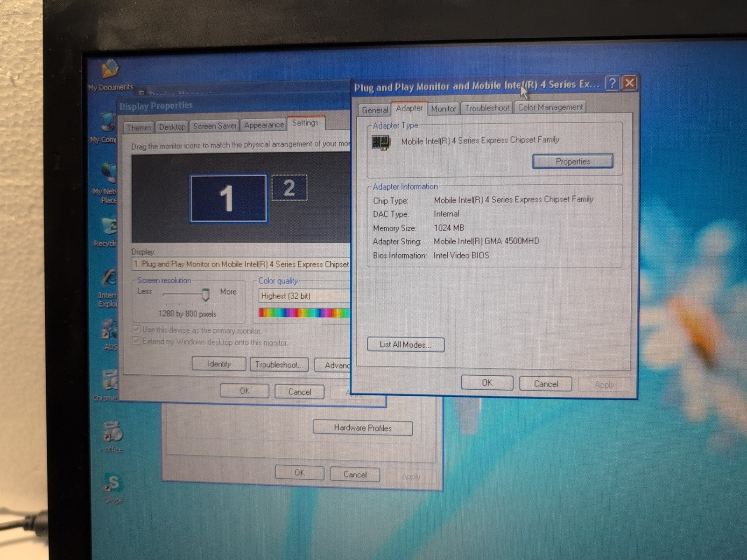The height and width of the screenshot is (560, 747).
Task: Switch to the Color Management tab
Action: [x=550, y=107]
